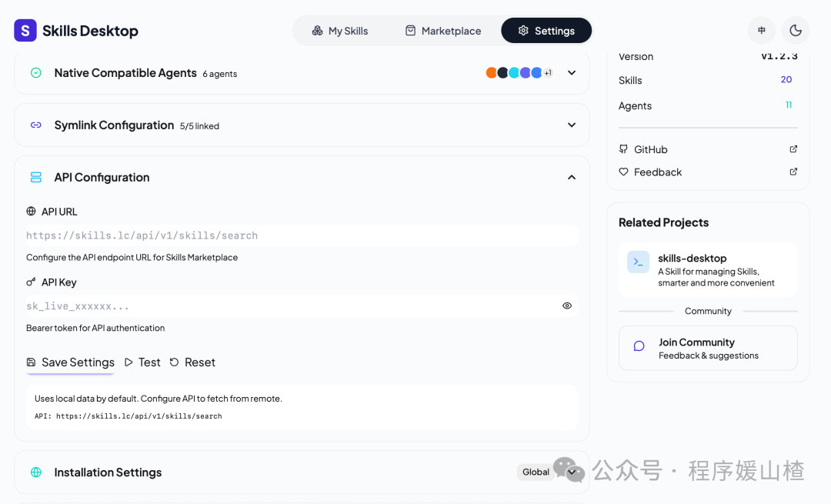Click the symlink chain icon

click(x=35, y=125)
